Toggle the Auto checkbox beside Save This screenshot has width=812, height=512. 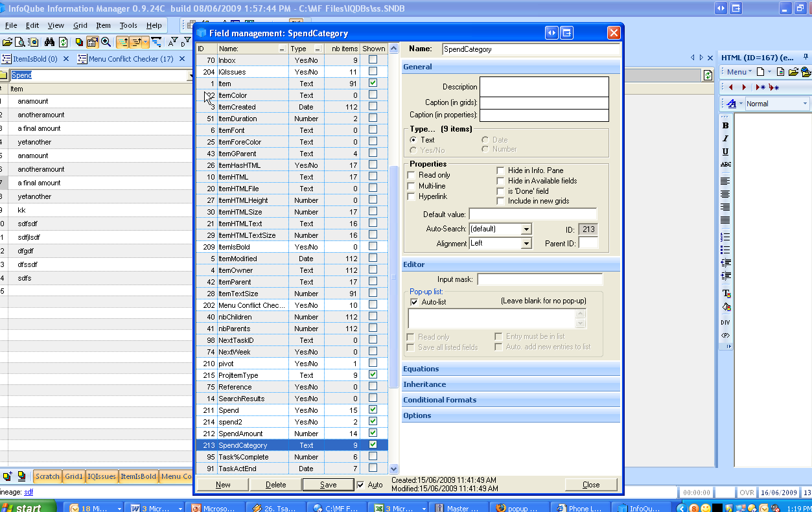coord(361,485)
